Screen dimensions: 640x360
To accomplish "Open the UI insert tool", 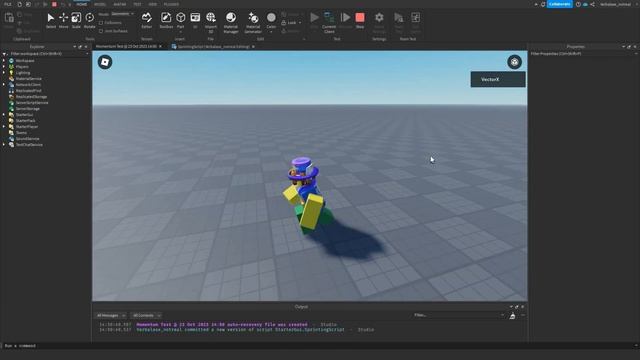I will coord(195,20).
